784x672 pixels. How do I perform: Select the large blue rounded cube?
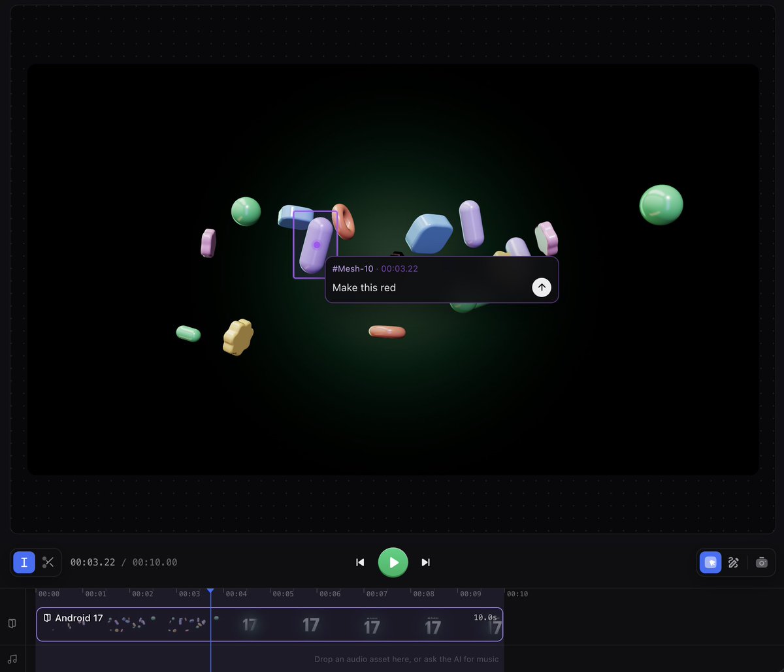(x=429, y=233)
